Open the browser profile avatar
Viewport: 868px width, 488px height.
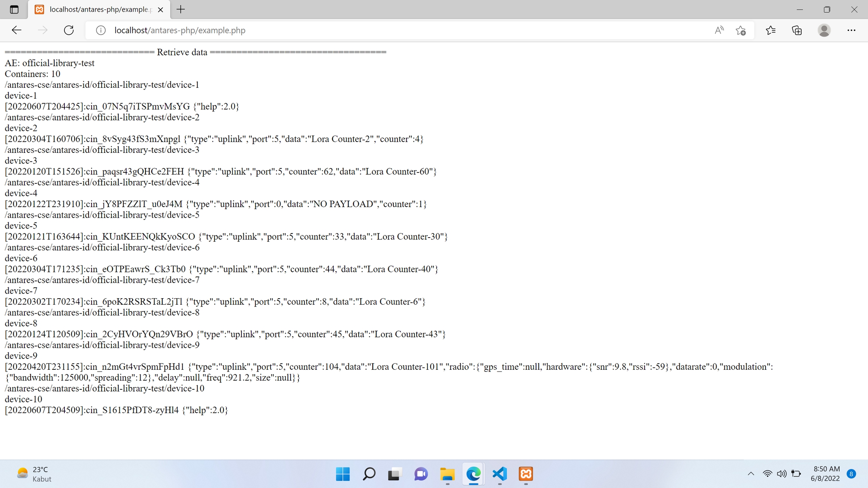pyautogui.click(x=824, y=30)
